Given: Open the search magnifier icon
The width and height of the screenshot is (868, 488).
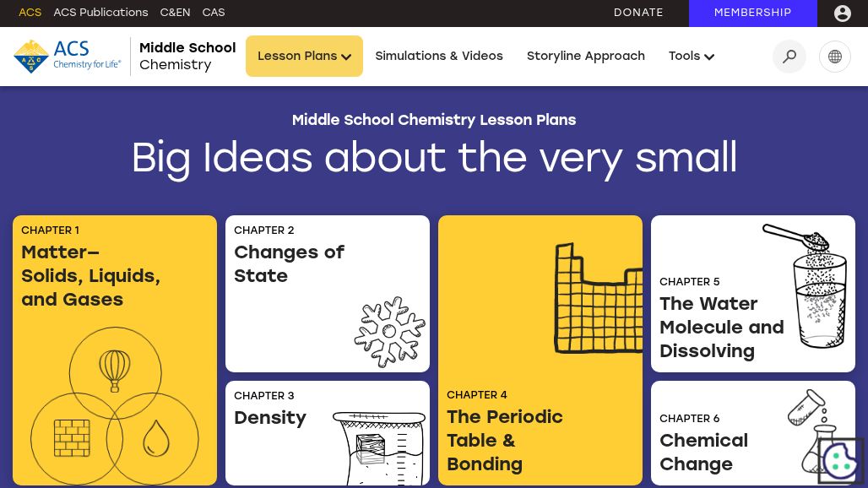Looking at the screenshot, I should [x=789, y=57].
